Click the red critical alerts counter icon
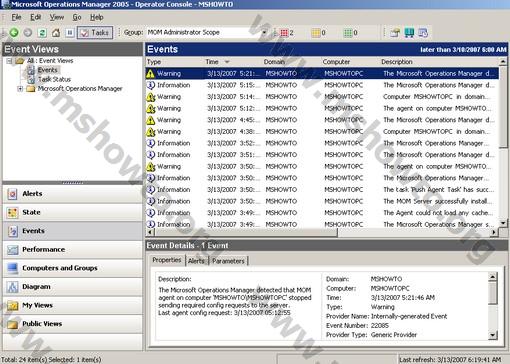Image resolution: width=510 pixels, height=364 pixels. 284,33
